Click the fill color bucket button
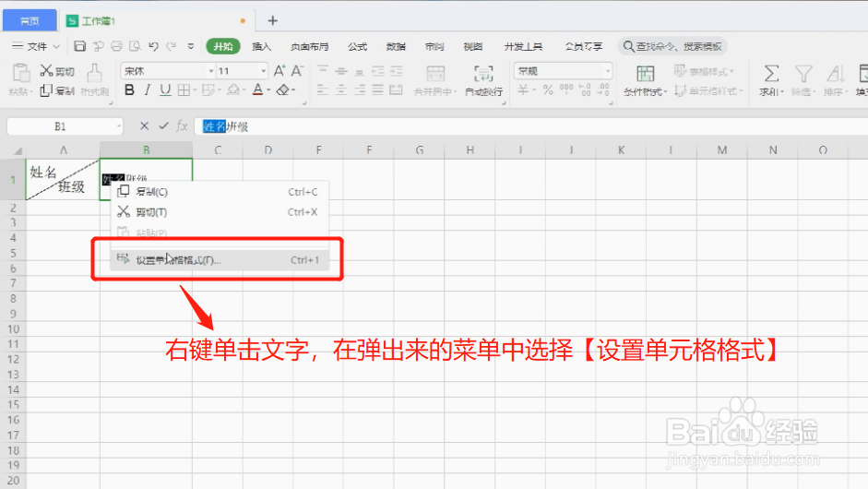The height and width of the screenshot is (489, 868). (x=233, y=89)
